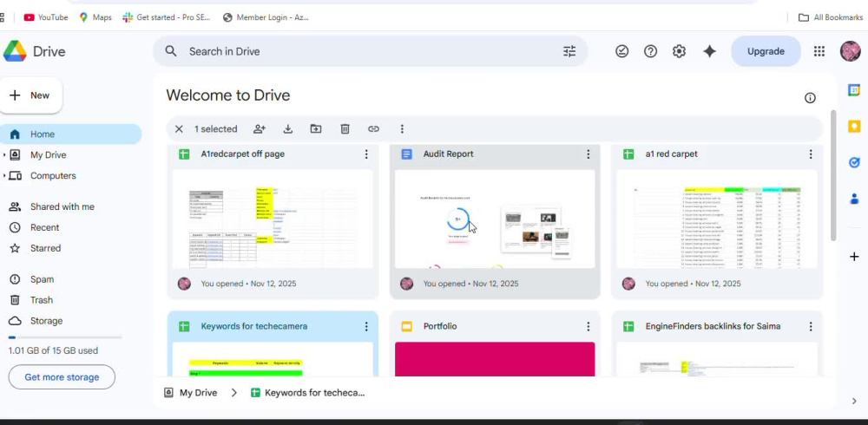Select the Audit Report thumbnail
The width and height of the screenshot is (868, 425).
[x=495, y=219]
